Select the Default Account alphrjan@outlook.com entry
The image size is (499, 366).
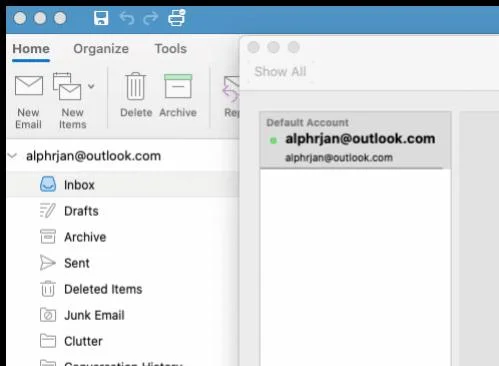(355, 140)
